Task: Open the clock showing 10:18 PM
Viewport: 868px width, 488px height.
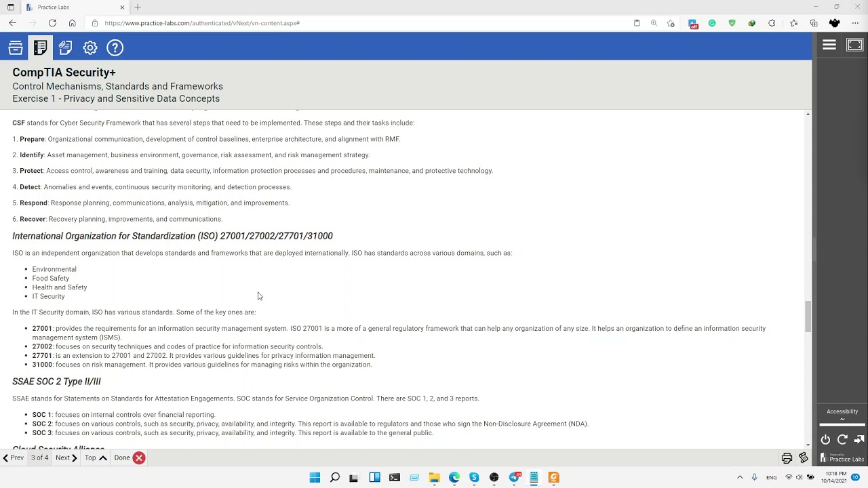Action: 835,477
